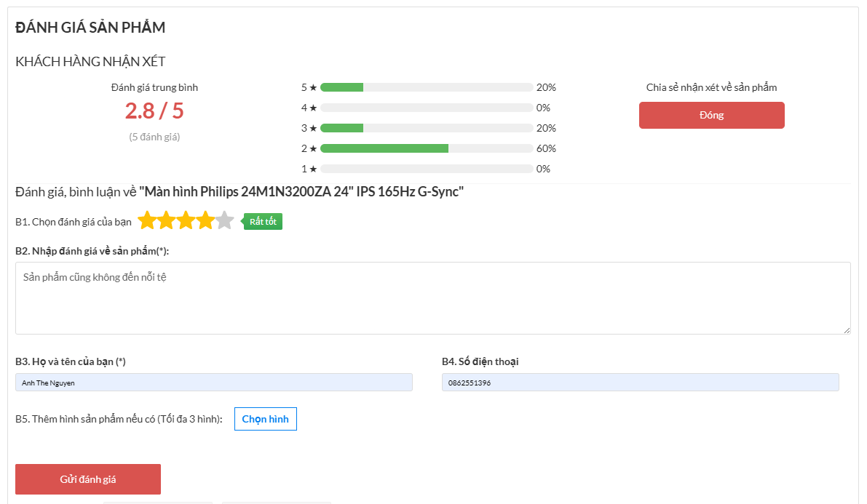The image size is (867, 504).
Task: Click the 3-star rating progress bar
Action: pos(427,128)
